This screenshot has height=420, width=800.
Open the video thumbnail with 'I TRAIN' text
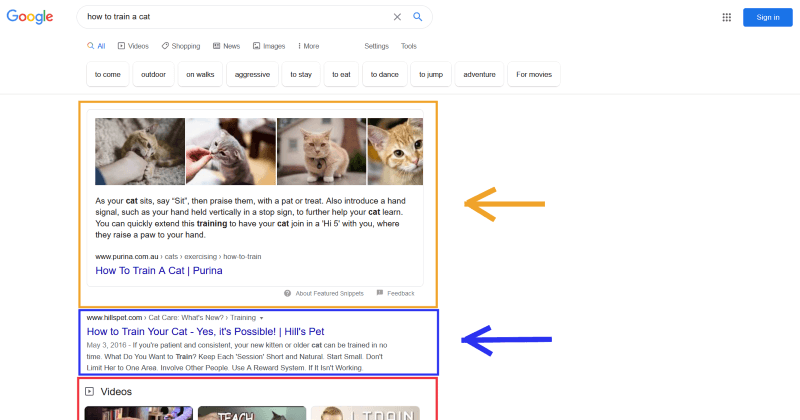(365, 413)
